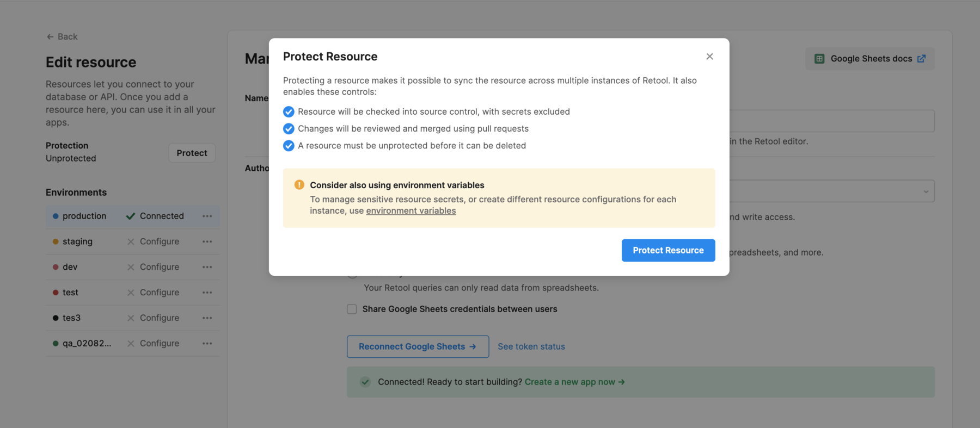Click the external link icon on docs button

921,59
